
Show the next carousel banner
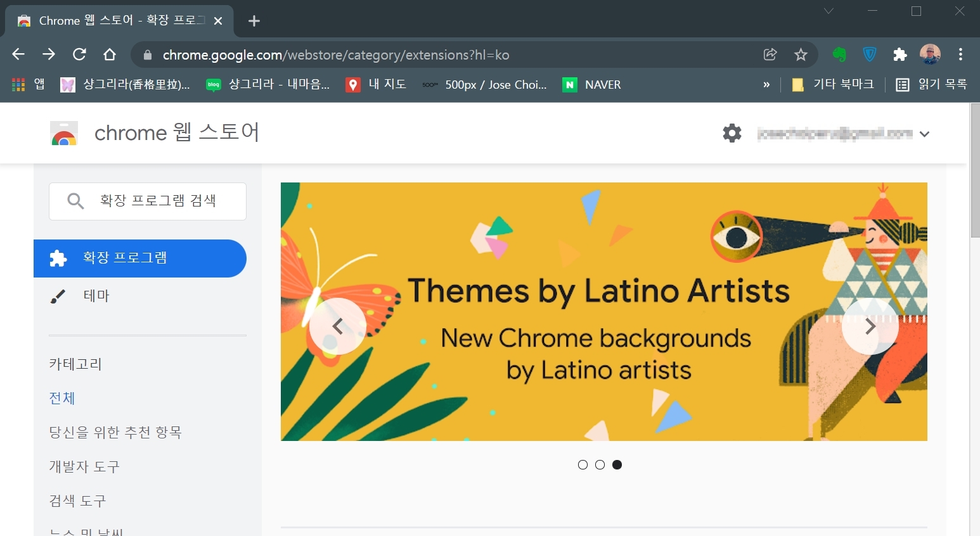point(870,326)
